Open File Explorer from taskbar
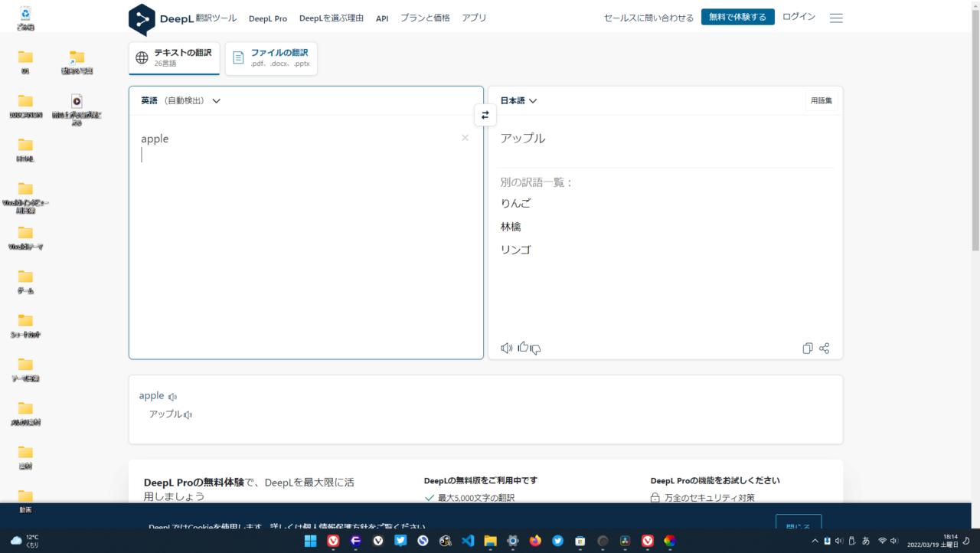Screen dimensions: 980x553 tap(490, 541)
